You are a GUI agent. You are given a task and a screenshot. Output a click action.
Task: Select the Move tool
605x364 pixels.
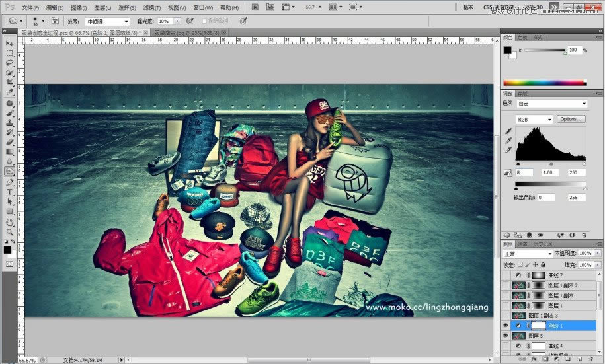coord(10,44)
